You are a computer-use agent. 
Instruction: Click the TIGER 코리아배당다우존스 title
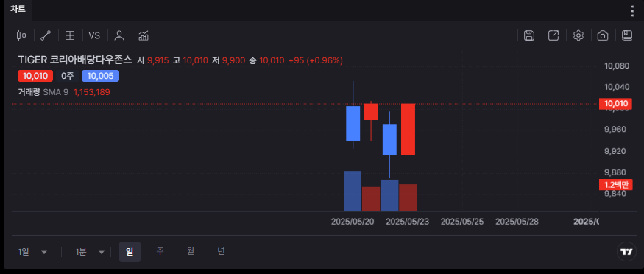click(x=75, y=60)
